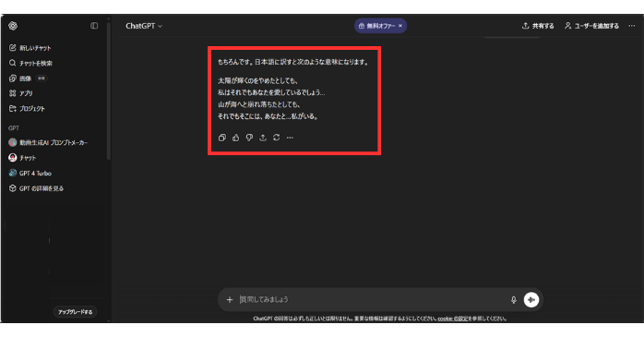Image resolution: width=644 pixels, height=337 pixels.
Task: Click 共有する to share the chat
Action: click(538, 26)
